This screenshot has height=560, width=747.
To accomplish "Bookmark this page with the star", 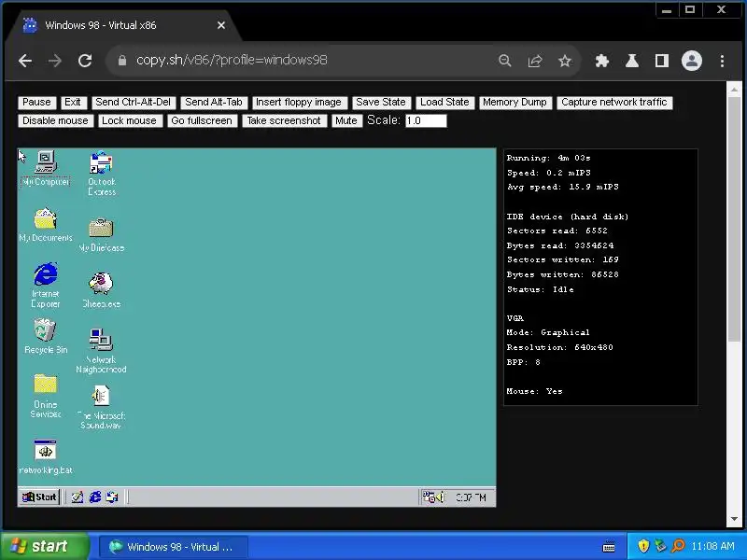I will click(565, 61).
